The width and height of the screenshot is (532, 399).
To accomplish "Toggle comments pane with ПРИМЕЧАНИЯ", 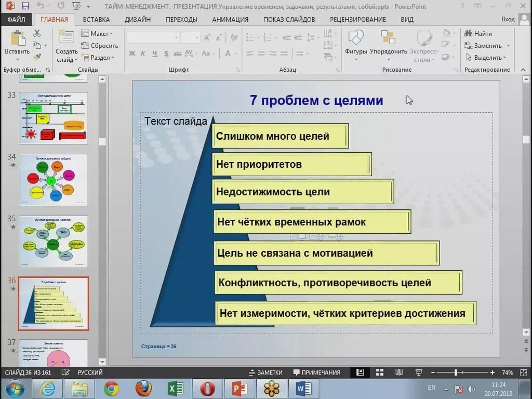I will pyautogui.click(x=317, y=372).
